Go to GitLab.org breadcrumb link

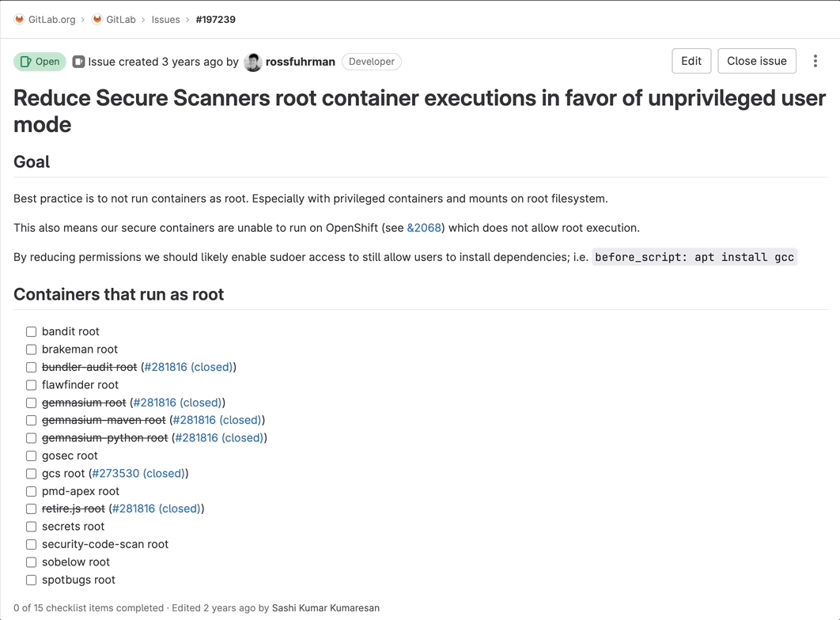[51, 19]
